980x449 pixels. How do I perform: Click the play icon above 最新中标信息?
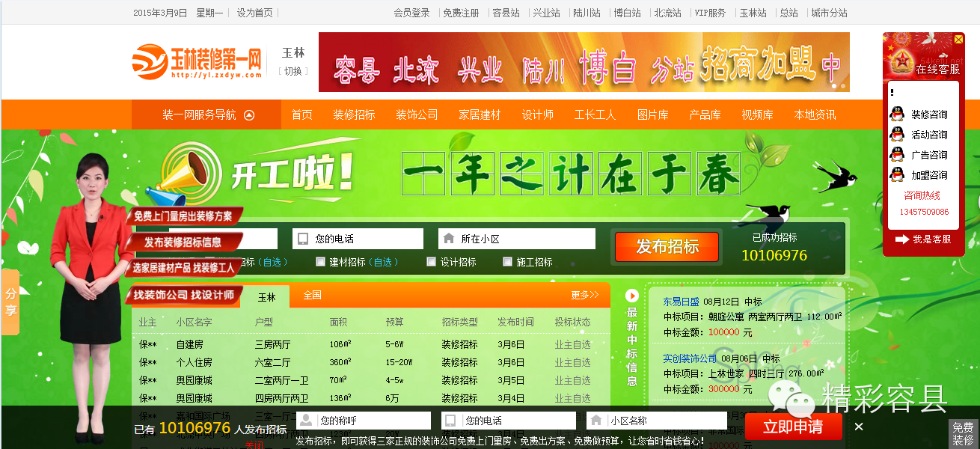click(632, 296)
